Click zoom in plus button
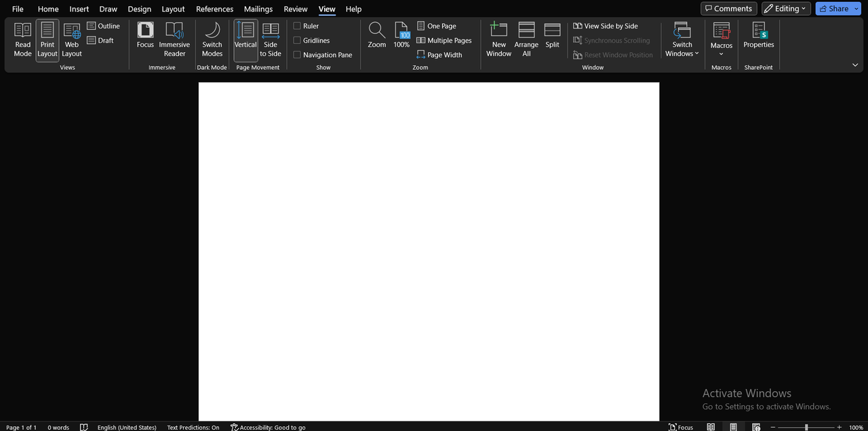Image resolution: width=868 pixels, height=431 pixels. tap(840, 427)
